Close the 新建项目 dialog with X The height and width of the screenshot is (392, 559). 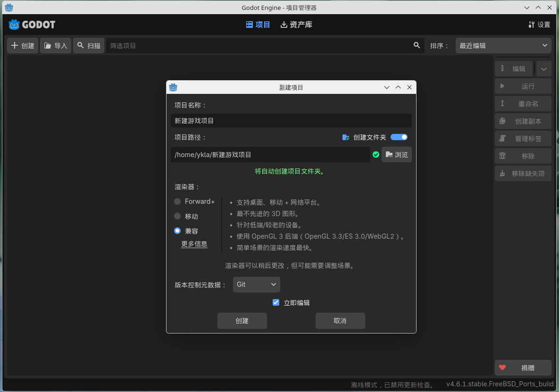click(x=409, y=87)
